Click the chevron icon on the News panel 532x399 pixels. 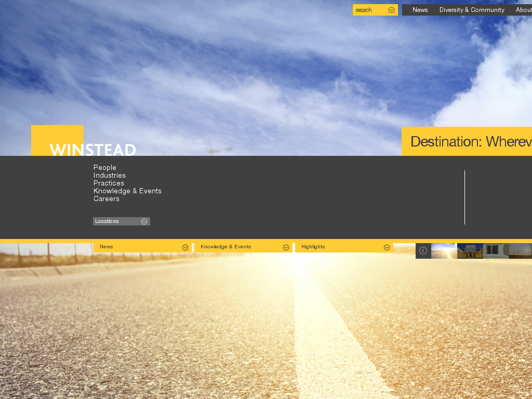(x=185, y=248)
